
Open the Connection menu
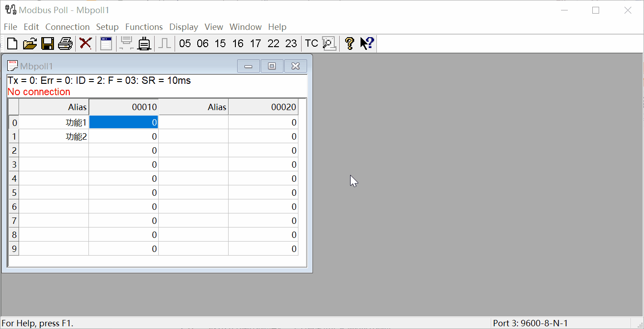click(x=68, y=27)
